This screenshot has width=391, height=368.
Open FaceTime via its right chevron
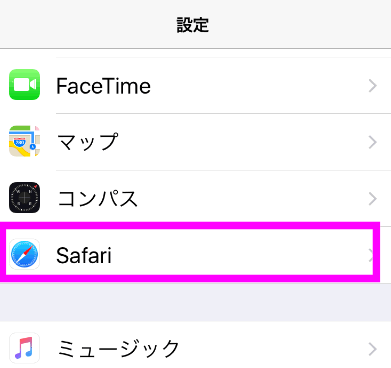coord(373,86)
